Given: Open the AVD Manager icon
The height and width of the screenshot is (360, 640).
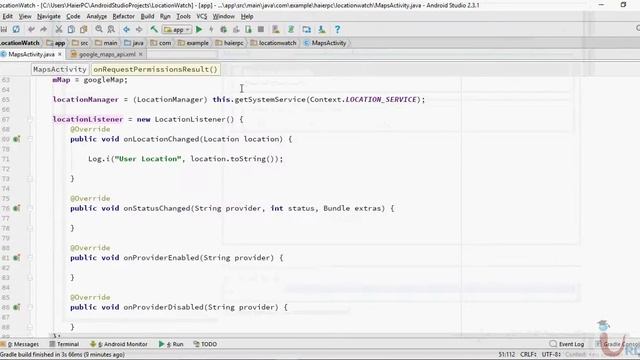Looking at the screenshot, I should click(276, 29).
